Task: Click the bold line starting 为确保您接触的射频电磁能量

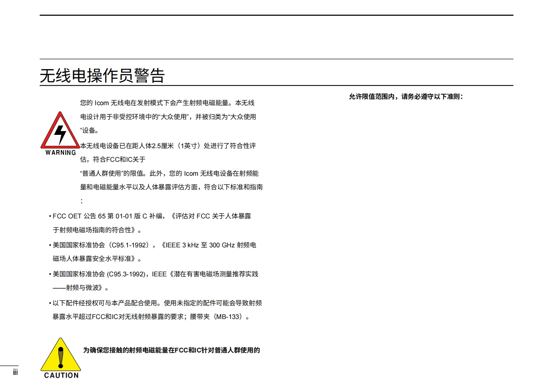Action: tap(171, 350)
